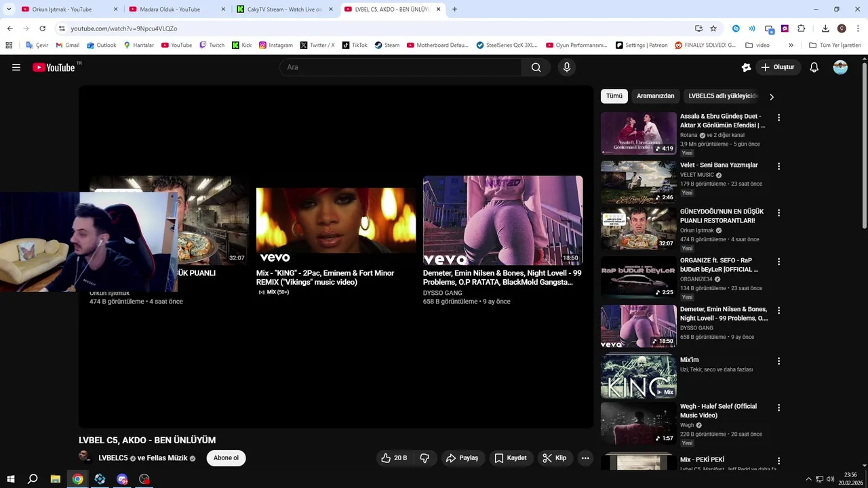The image size is (868, 488).
Task: Open options for Mix'im playlist
Action: tap(778, 361)
